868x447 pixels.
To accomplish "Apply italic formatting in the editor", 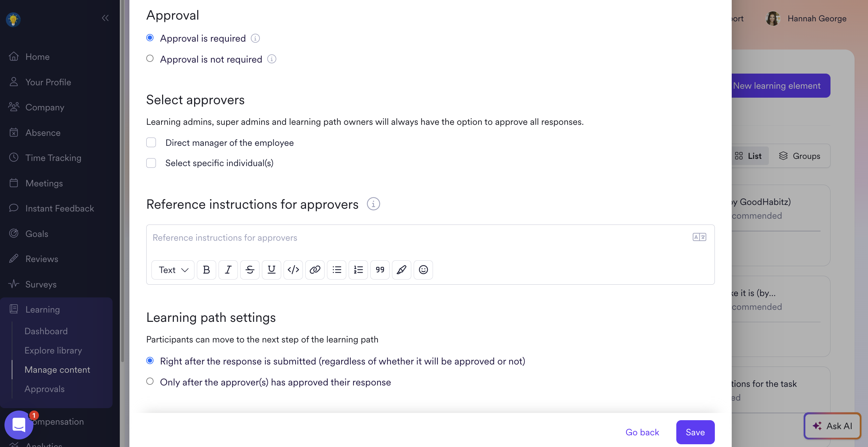I will [228, 270].
